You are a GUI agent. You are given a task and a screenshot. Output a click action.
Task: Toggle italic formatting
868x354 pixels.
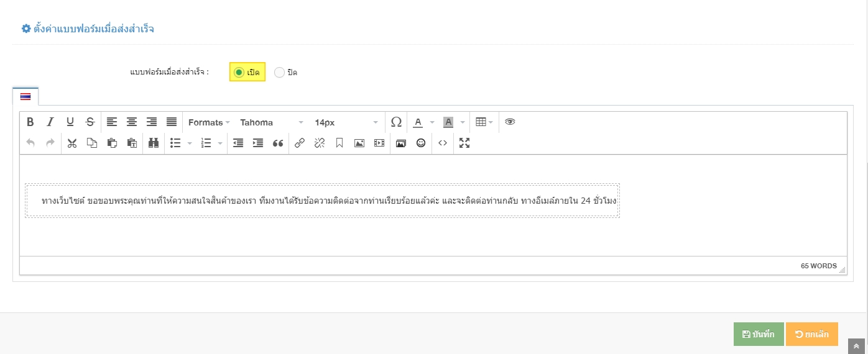(50, 122)
